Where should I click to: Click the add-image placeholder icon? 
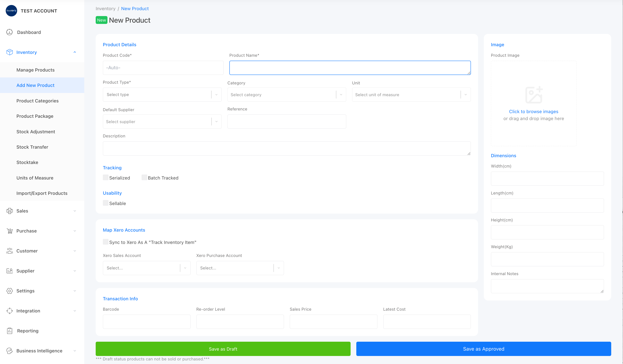[x=534, y=95]
